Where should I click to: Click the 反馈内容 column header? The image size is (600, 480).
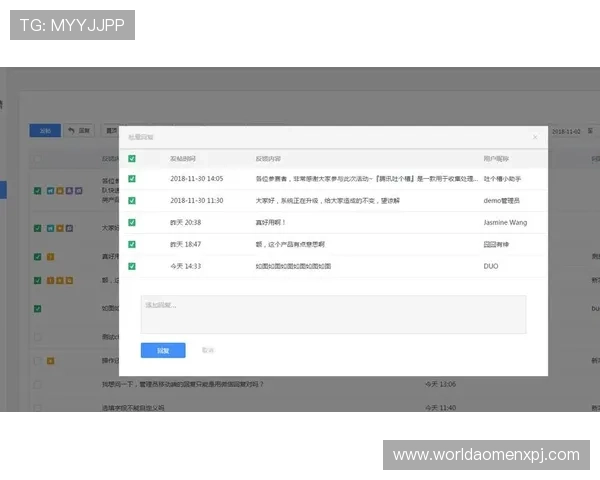[268, 158]
